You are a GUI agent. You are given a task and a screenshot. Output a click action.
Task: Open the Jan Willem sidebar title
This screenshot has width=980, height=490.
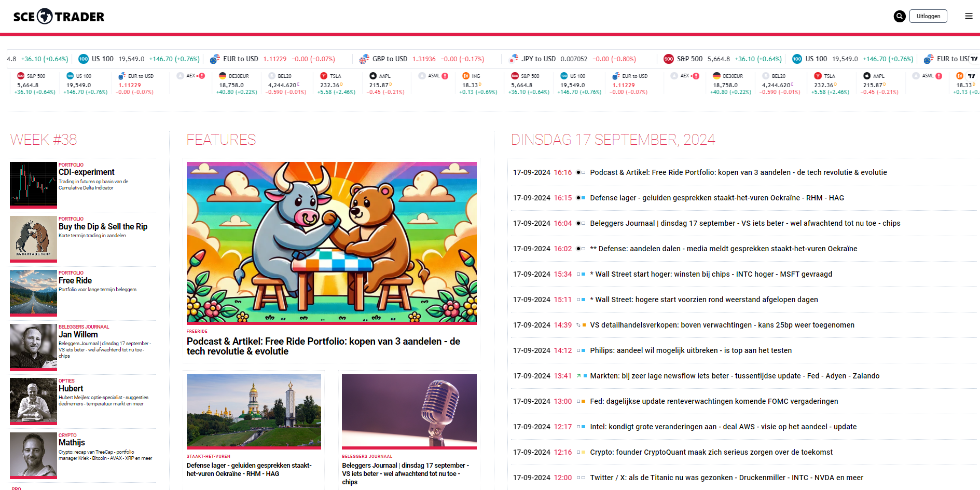click(x=78, y=335)
